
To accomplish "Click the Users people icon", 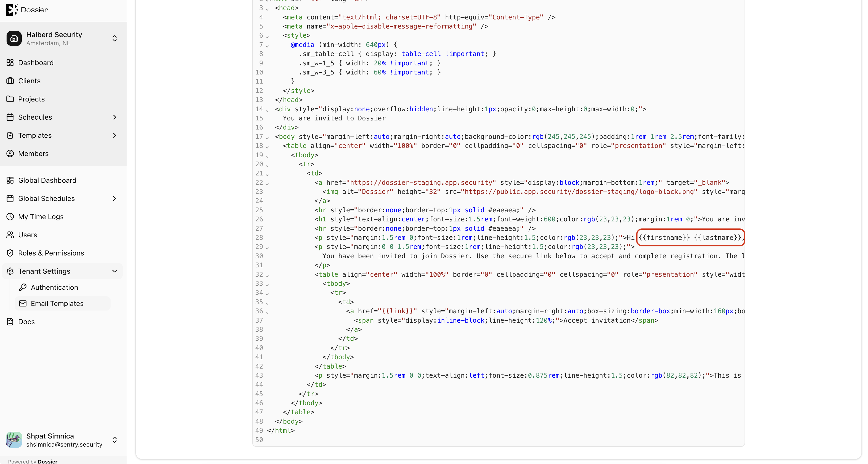I will point(10,235).
